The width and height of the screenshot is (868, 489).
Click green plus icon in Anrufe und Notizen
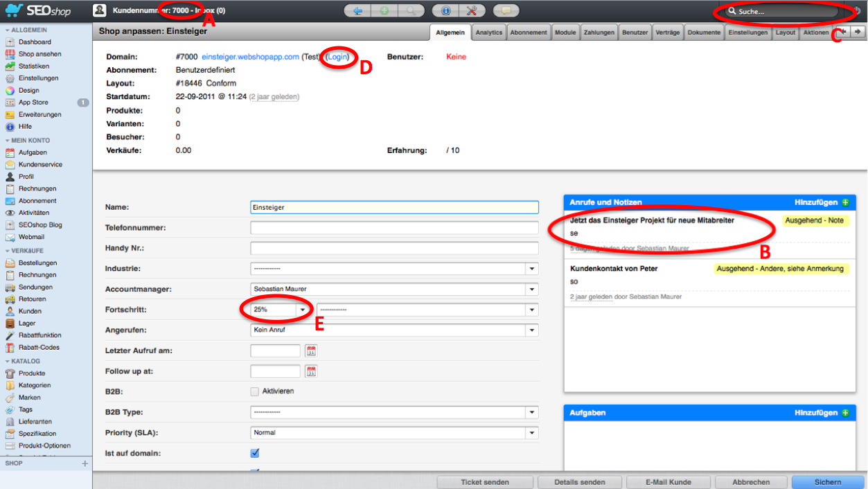(x=844, y=202)
